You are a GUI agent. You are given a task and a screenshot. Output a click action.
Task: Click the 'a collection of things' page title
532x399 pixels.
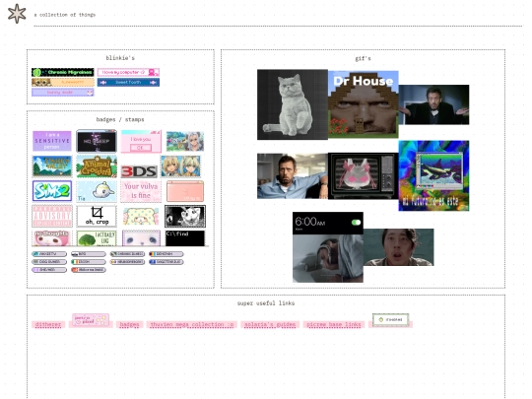[65, 15]
